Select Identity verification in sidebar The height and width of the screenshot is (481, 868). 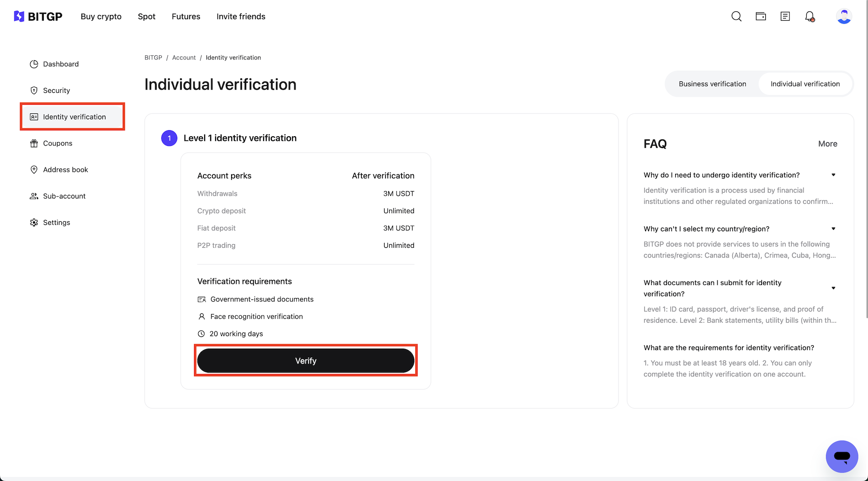click(x=72, y=117)
